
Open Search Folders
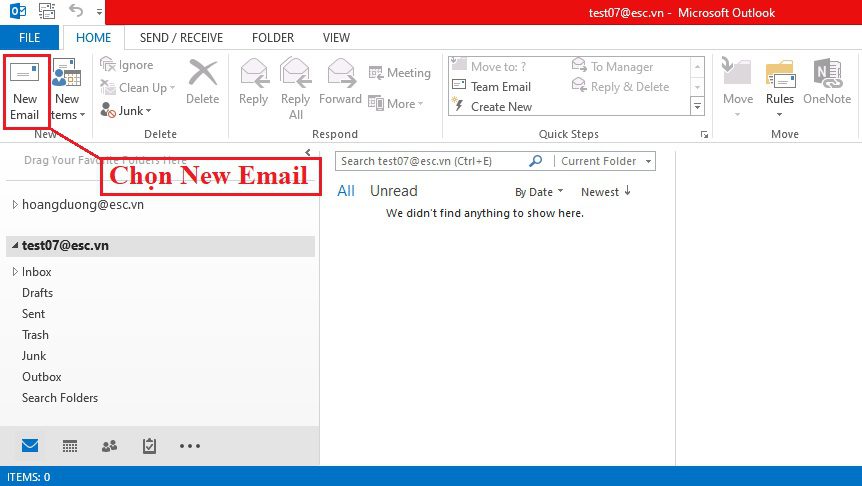tap(60, 397)
